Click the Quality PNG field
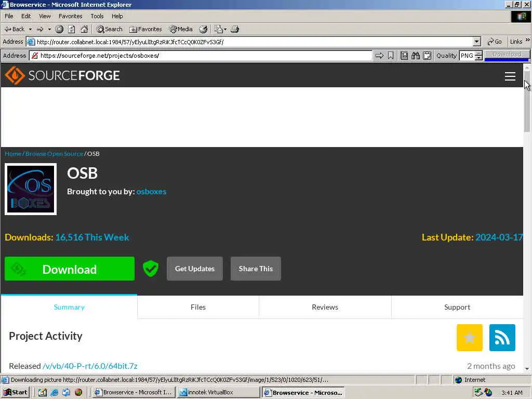Image resolution: width=532 pixels, height=399 pixels. (x=467, y=56)
